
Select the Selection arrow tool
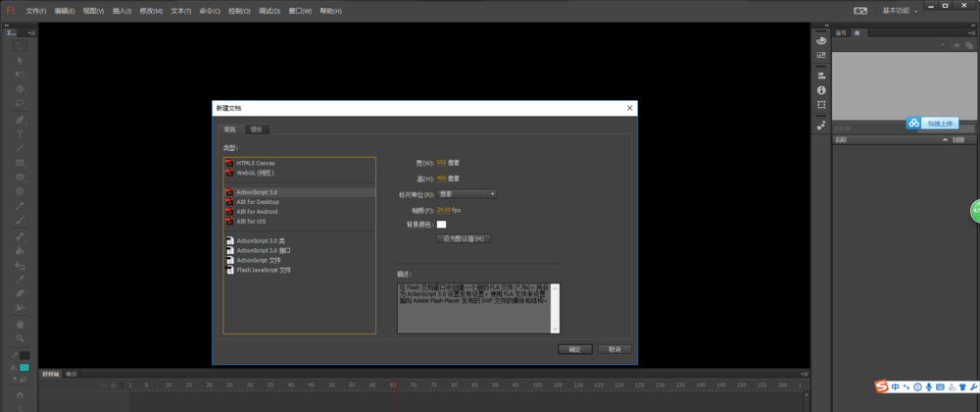point(20,46)
